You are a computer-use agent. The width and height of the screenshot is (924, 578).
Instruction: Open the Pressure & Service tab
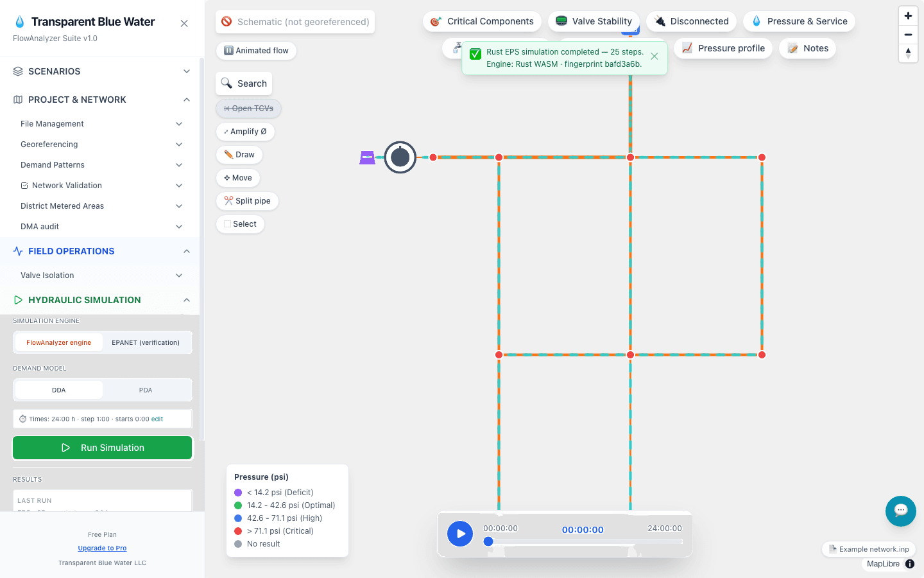pyautogui.click(x=799, y=21)
